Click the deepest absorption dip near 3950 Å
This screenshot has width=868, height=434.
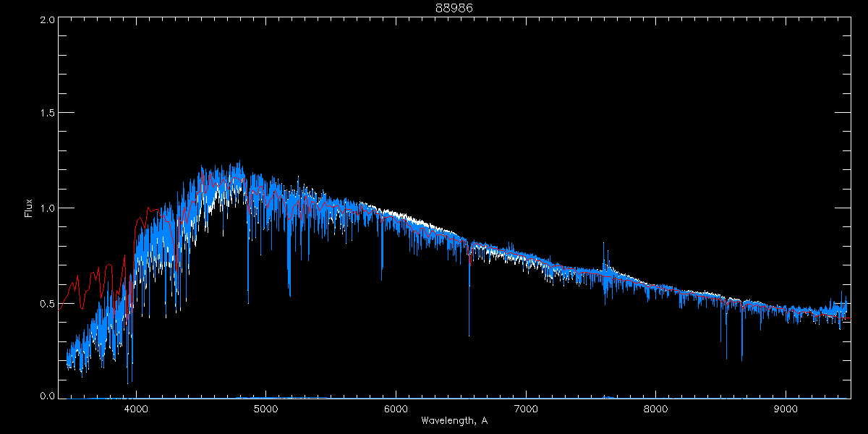pos(128,382)
